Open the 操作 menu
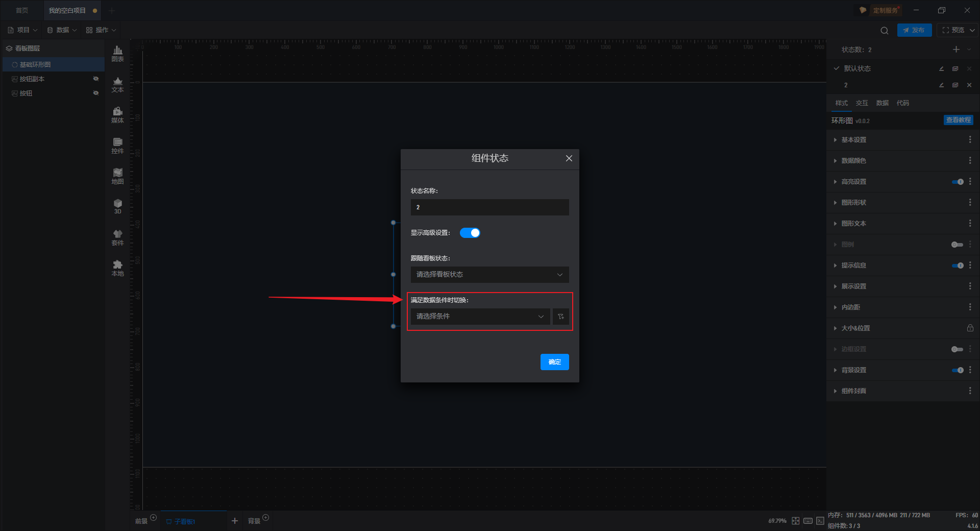 (x=101, y=30)
